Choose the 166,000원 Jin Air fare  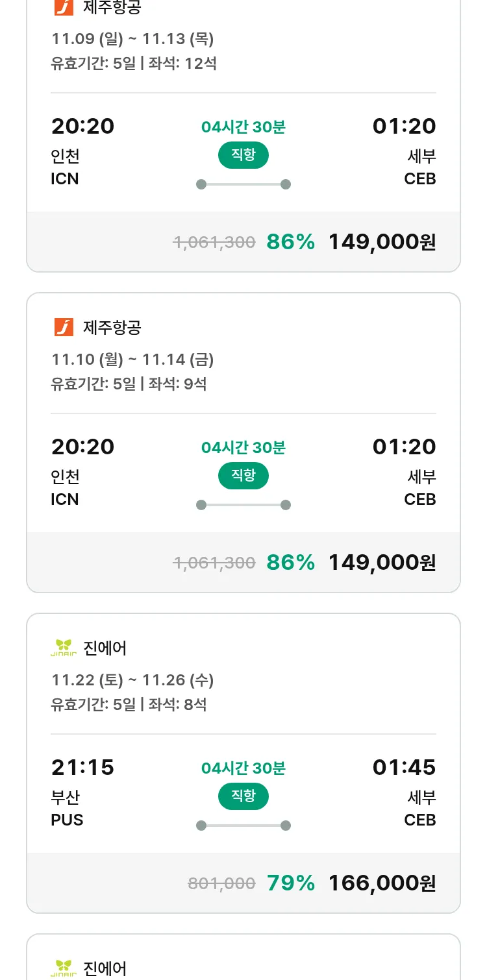(x=382, y=883)
